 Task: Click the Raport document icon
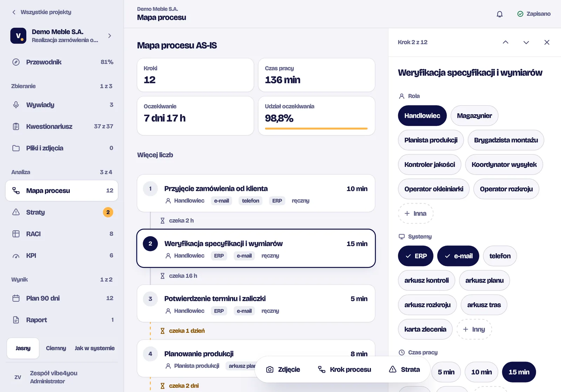click(16, 320)
